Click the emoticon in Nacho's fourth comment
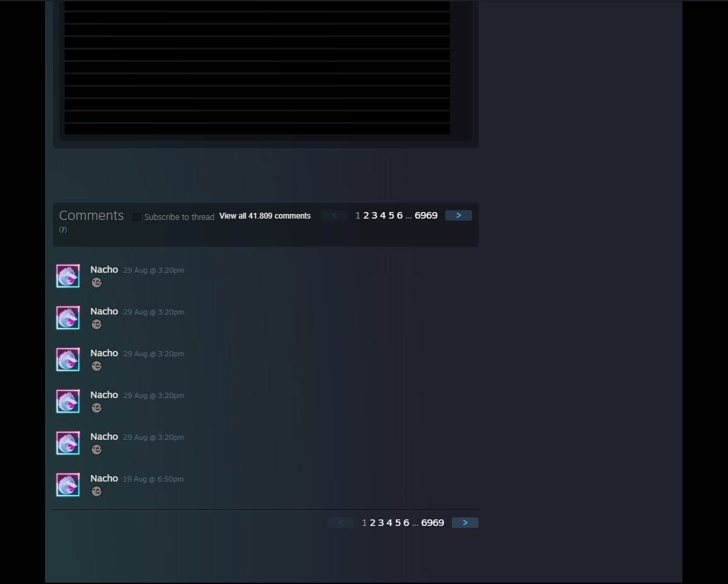Screen dimensions: 728x584 (97, 407)
